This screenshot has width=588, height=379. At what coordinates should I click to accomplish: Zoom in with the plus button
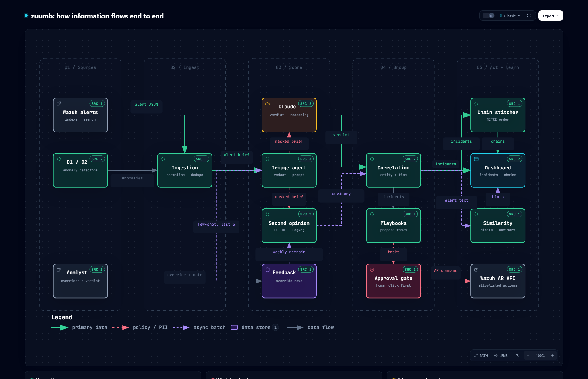(x=552, y=355)
